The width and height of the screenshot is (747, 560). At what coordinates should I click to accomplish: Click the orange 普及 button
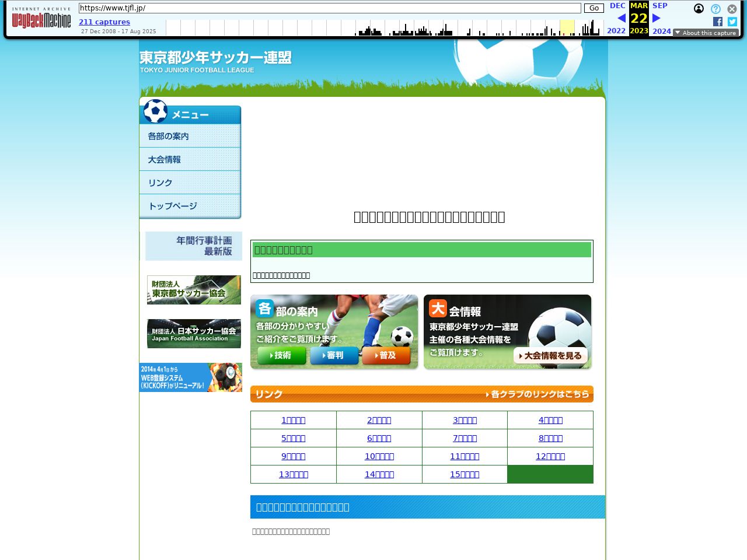[x=386, y=355]
